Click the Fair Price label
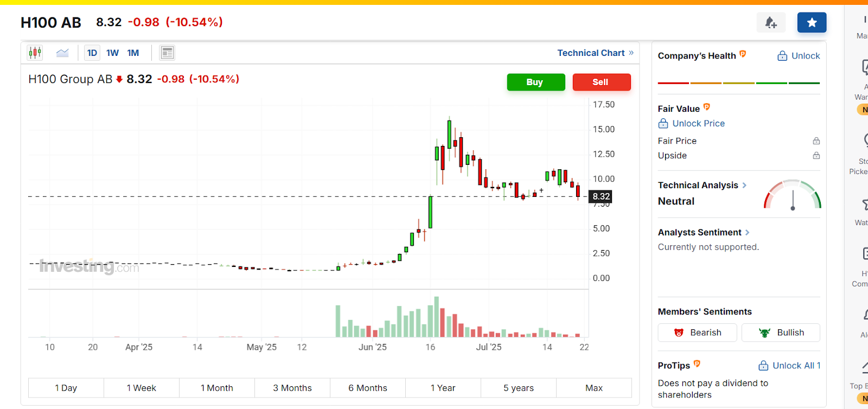The width and height of the screenshot is (868, 409). point(677,141)
